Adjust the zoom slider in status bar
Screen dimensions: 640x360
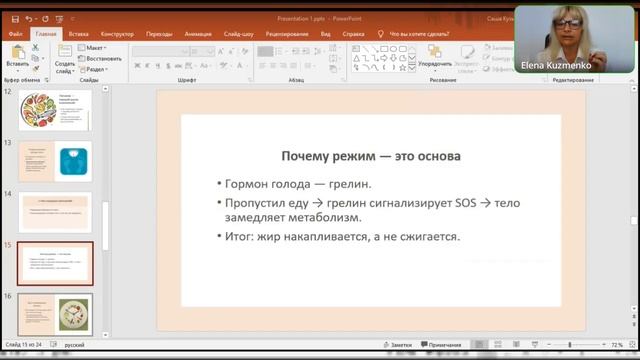570,345
